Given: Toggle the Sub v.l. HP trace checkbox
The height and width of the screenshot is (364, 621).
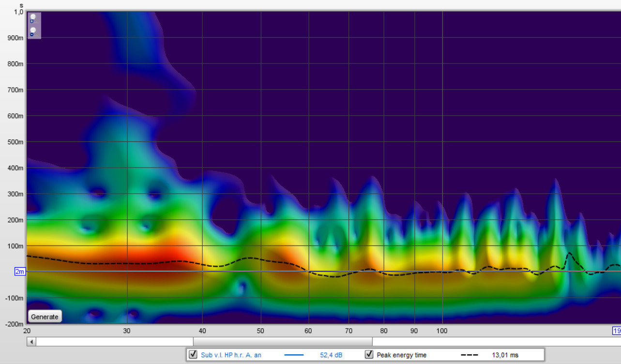Looking at the screenshot, I should point(193,355).
